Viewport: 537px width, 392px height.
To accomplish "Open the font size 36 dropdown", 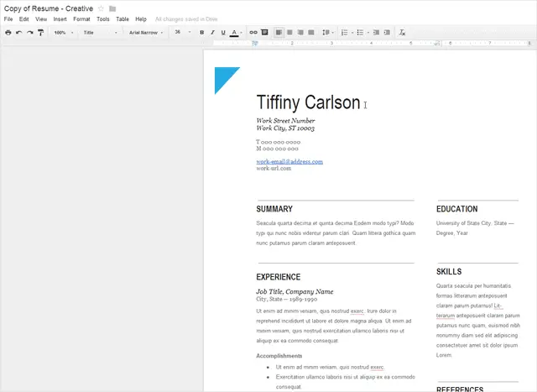I will click(183, 32).
